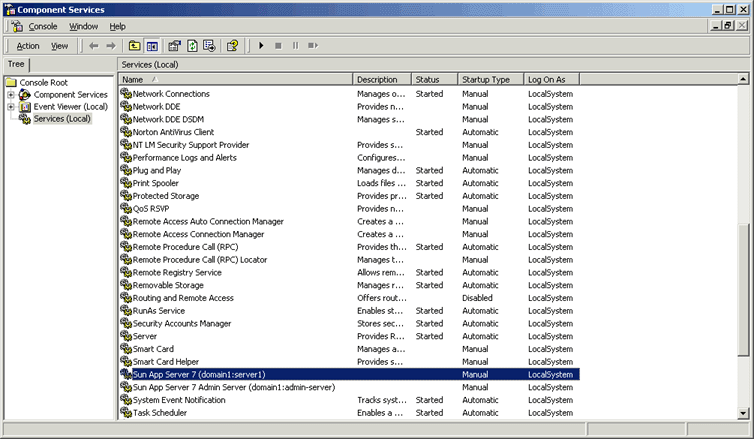The width and height of the screenshot is (754, 439).
Task: Click the Export List toolbar icon
Action: pyautogui.click(x=209, y=46)
